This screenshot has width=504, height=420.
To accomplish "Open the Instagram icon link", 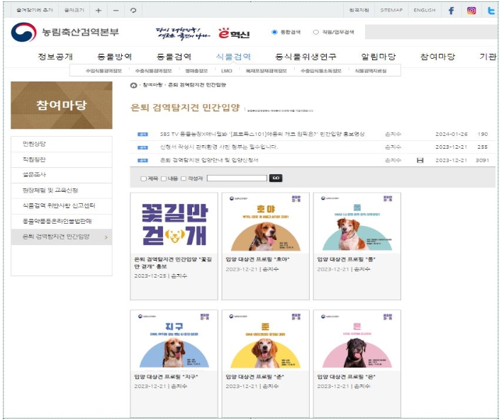I will point(471,11).
